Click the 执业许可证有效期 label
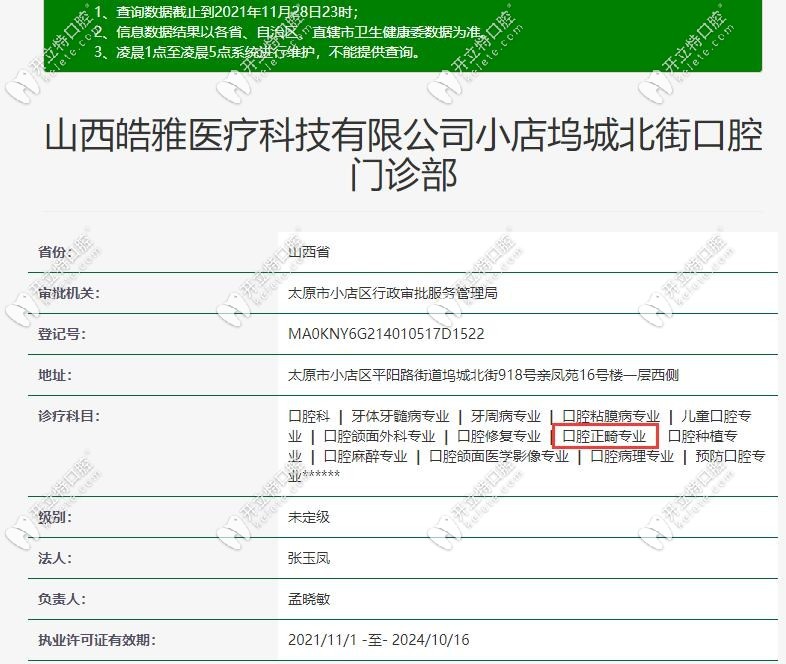 pos(97,640)
